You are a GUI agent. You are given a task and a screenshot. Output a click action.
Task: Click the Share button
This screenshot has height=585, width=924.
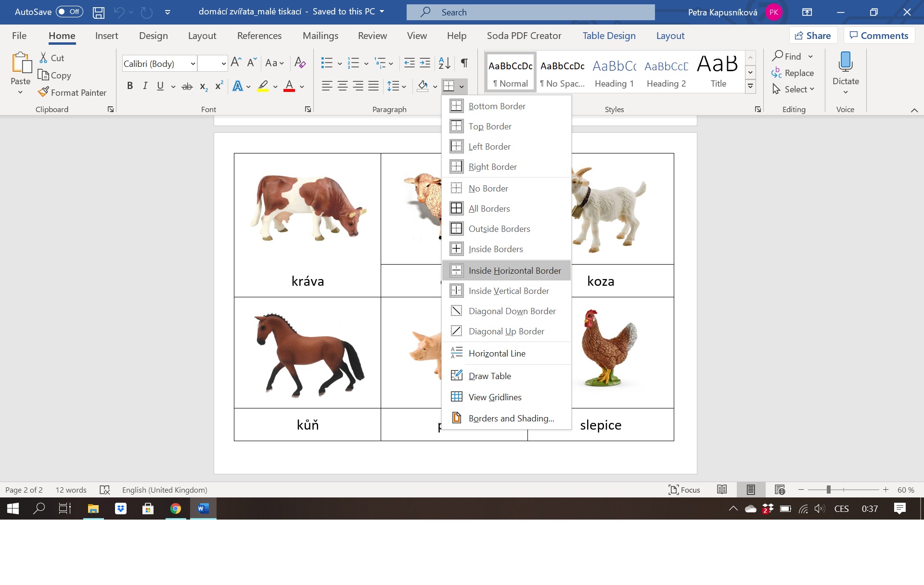tap(813, 36)
